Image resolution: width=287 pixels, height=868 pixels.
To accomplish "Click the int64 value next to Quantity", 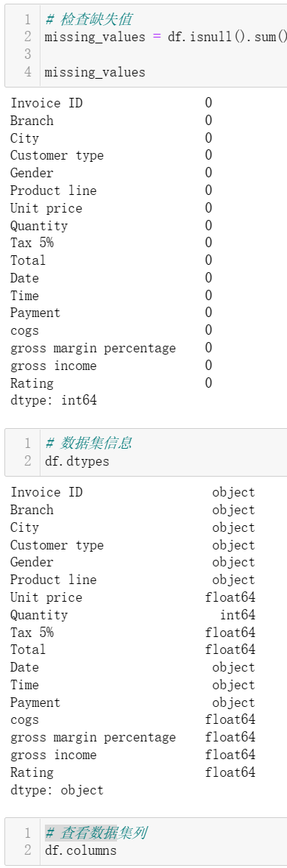I will pos(237,615).
